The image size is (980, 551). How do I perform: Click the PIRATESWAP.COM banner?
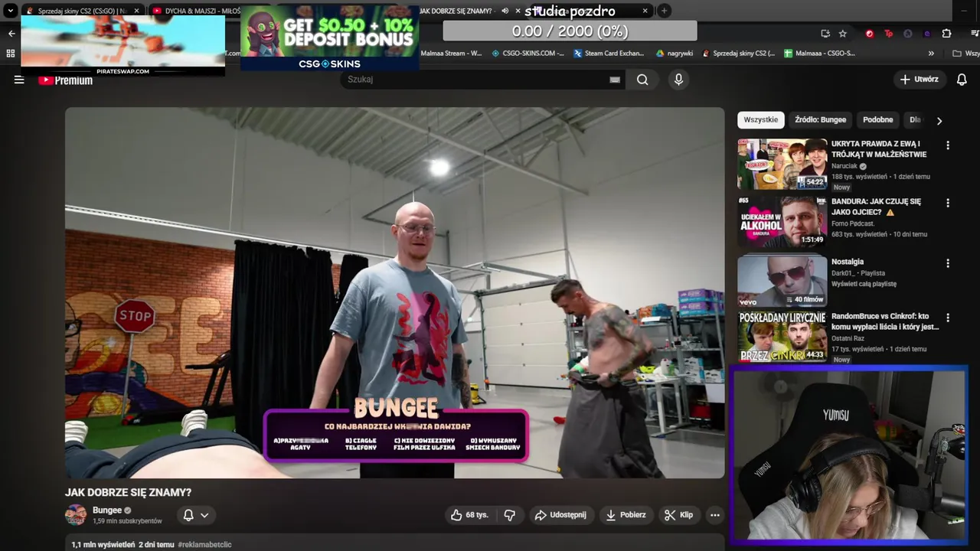point(122,46)
